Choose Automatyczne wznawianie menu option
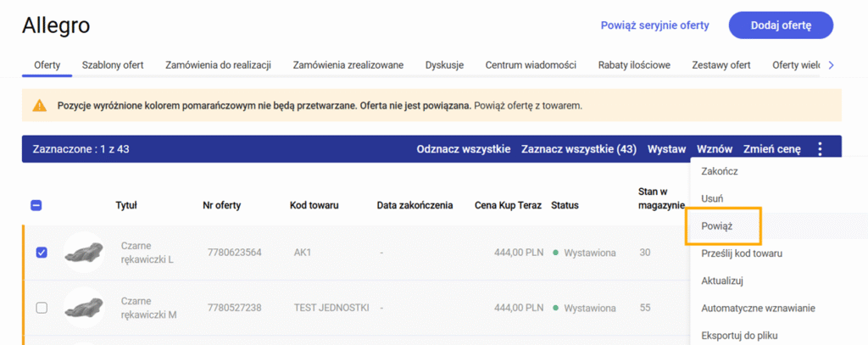 click(x=758, y=309)
